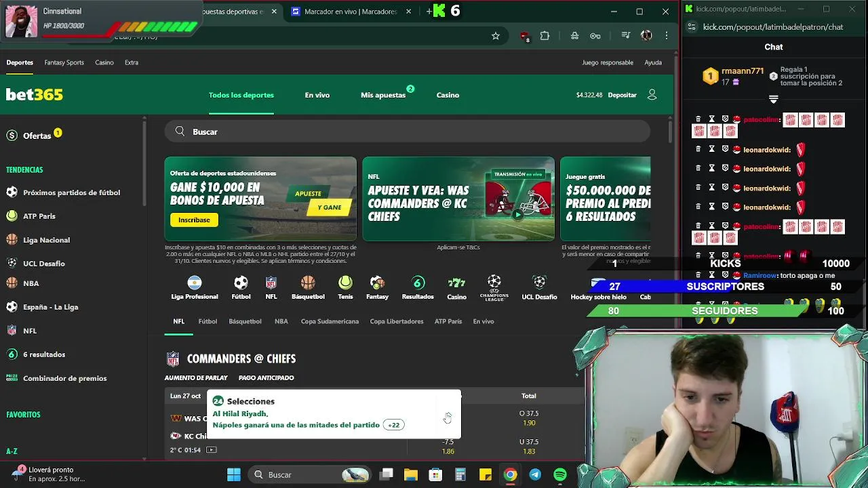Open Calculator from the taskbar
This screenshot has width=868, height=488.
[x=460, y=474]
